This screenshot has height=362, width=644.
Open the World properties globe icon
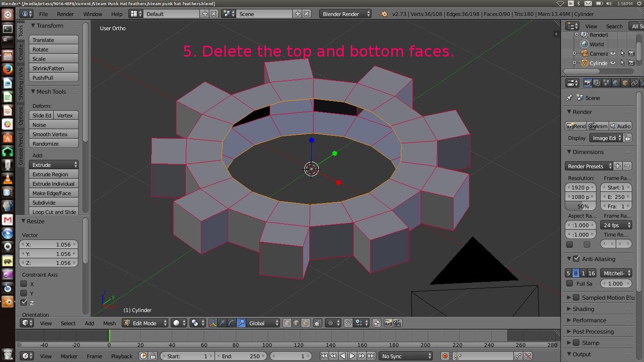[616, 83]
